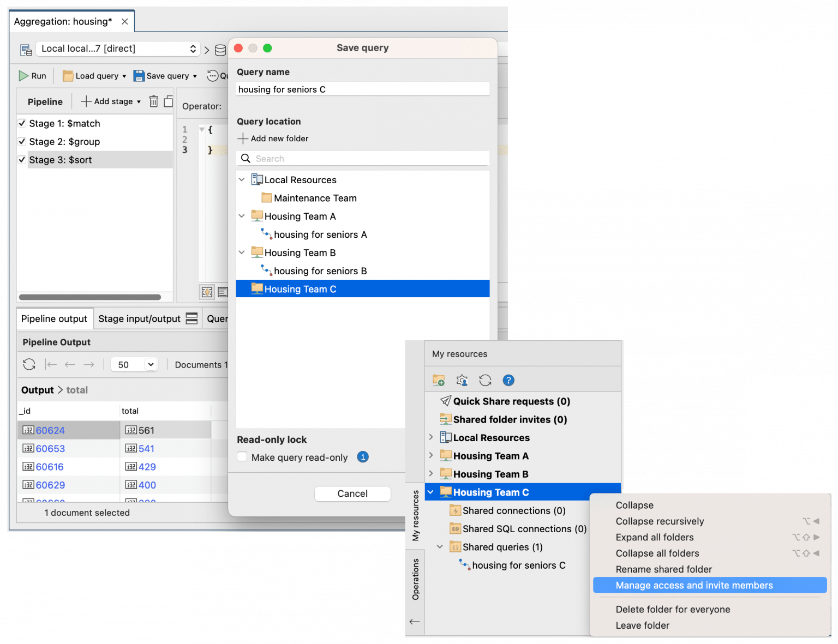Click the Query name text field
This screenshot has width=838, height=644.
362,89
